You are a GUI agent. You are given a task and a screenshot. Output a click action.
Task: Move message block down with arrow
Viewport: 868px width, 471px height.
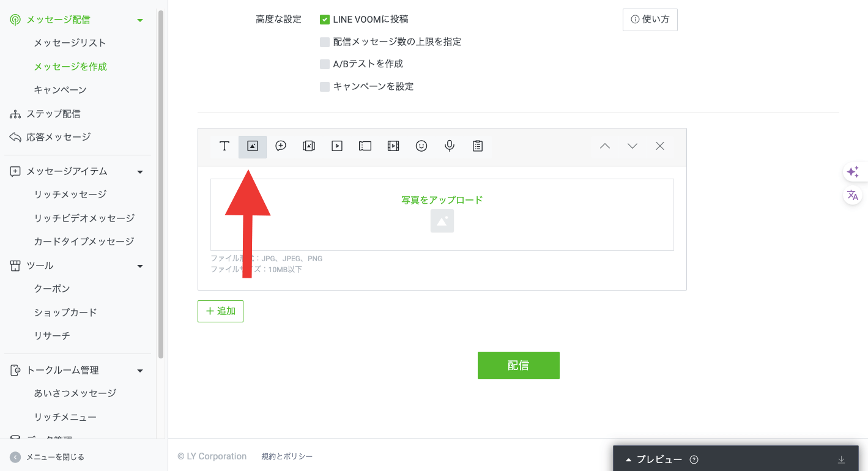tap(632, 146)
